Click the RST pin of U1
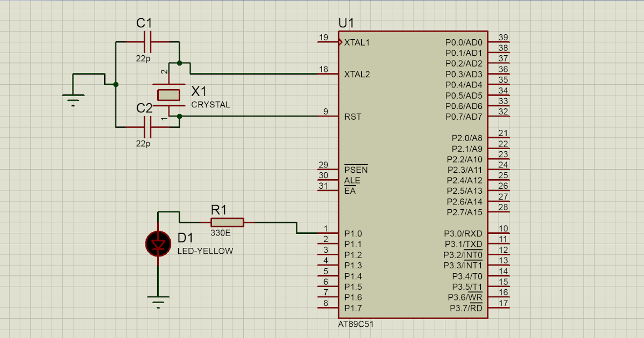Screen dimensions: 644x338 coord(352,116)
